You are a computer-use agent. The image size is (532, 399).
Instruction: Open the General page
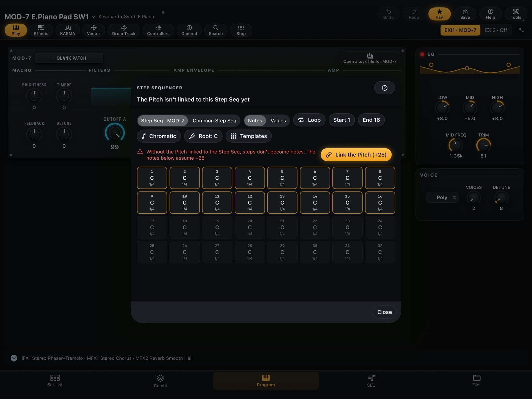tap(189, 30)
